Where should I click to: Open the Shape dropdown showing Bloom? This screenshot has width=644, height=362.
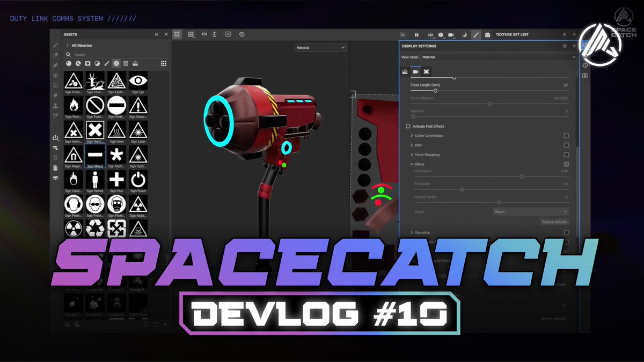530,212
